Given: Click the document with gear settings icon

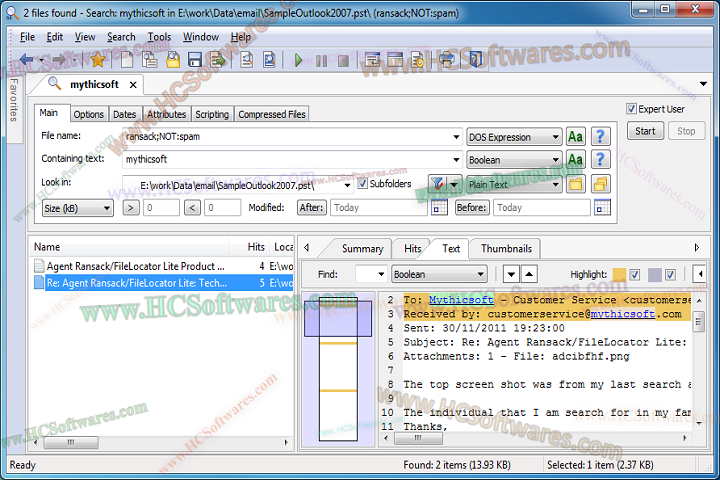Looking at the screenshot, I should 417,60.
